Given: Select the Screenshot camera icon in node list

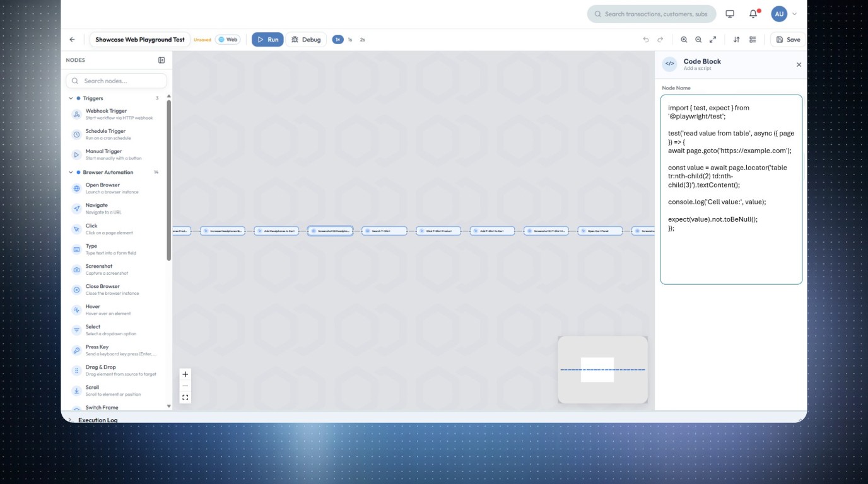Looking at the screenshot, I should click(x=76, y=270).
